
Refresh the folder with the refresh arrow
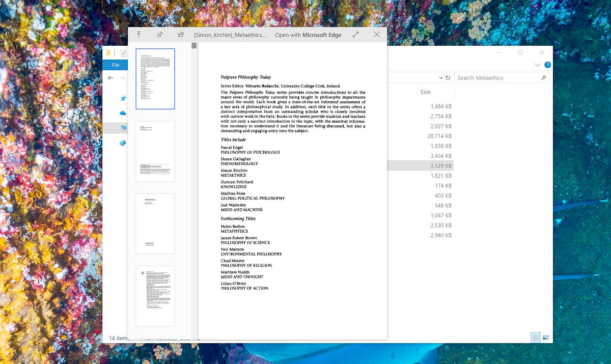[449, 77]
